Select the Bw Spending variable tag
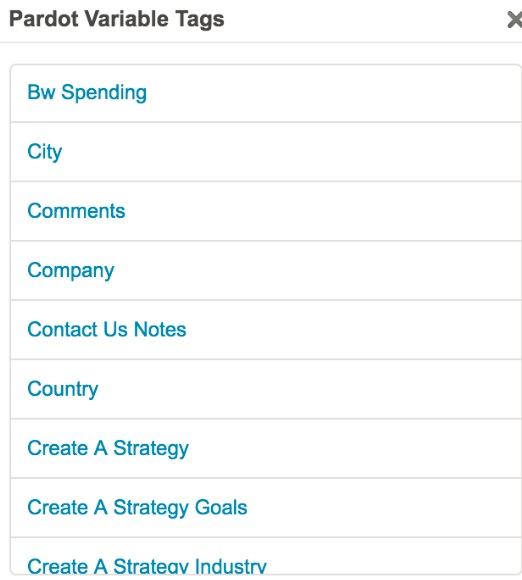Viewport: 522px width, 580px height. click(87, 92)
